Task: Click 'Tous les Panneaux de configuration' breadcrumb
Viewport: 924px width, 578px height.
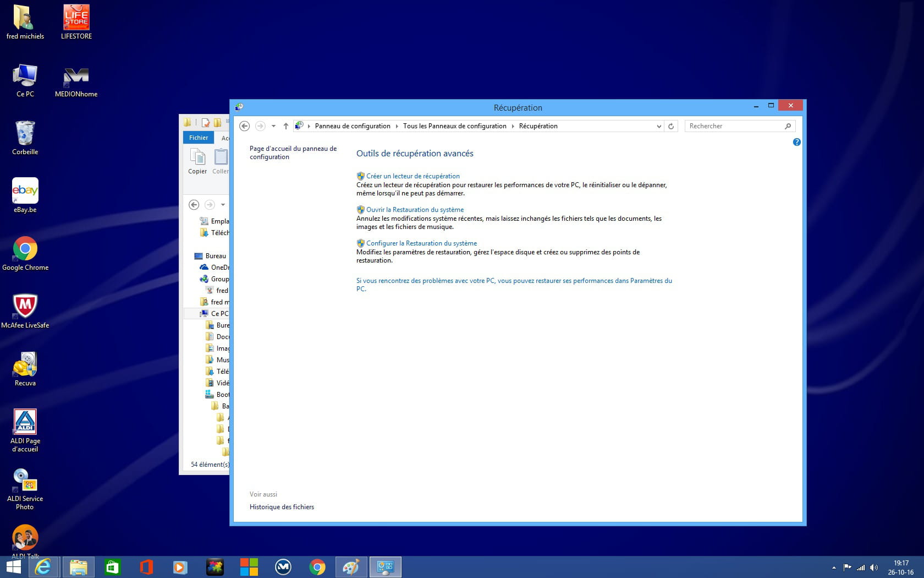Action: (454, 126)
